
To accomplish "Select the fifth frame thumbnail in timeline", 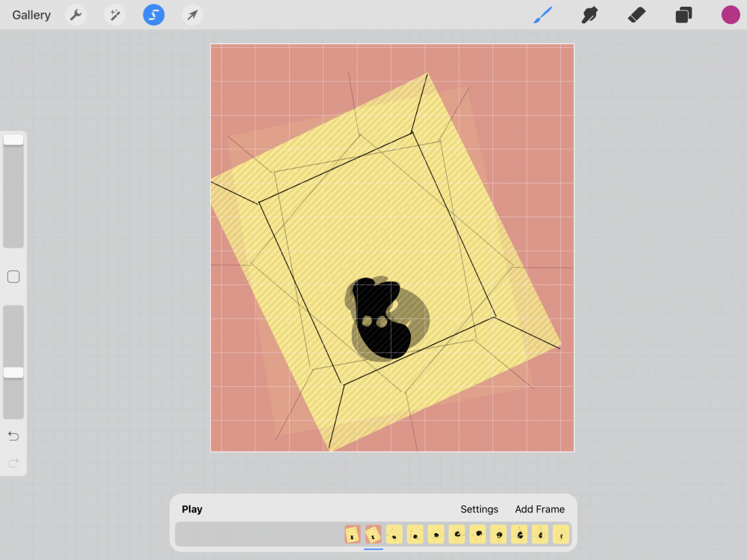I will point(436,535).
